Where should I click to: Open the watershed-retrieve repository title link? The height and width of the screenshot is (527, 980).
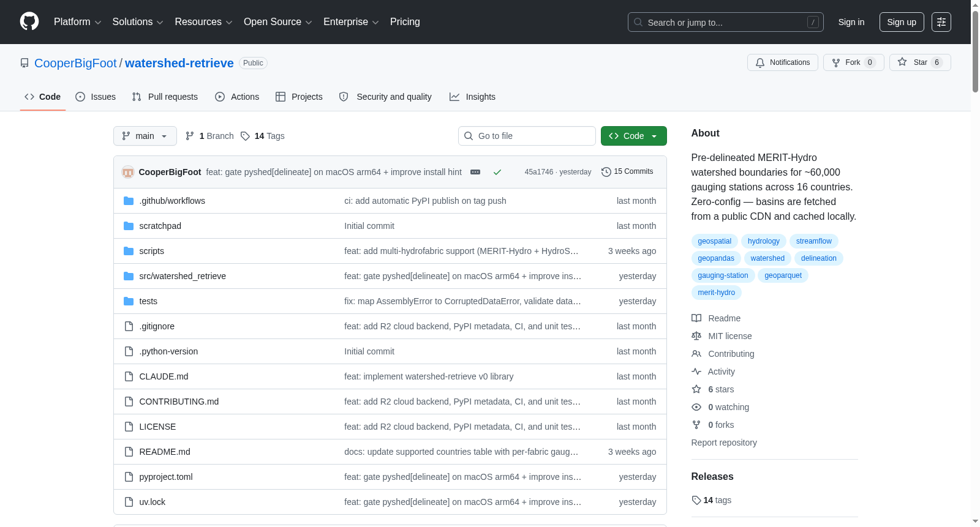179,63
